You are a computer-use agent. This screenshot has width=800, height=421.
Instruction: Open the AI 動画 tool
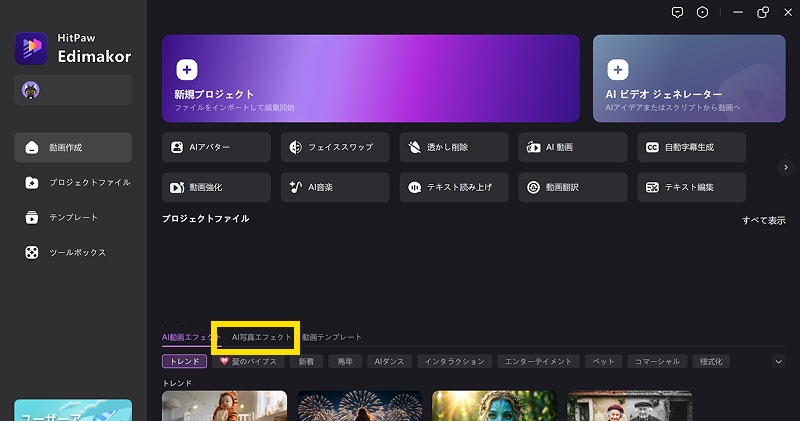point(573,147)
